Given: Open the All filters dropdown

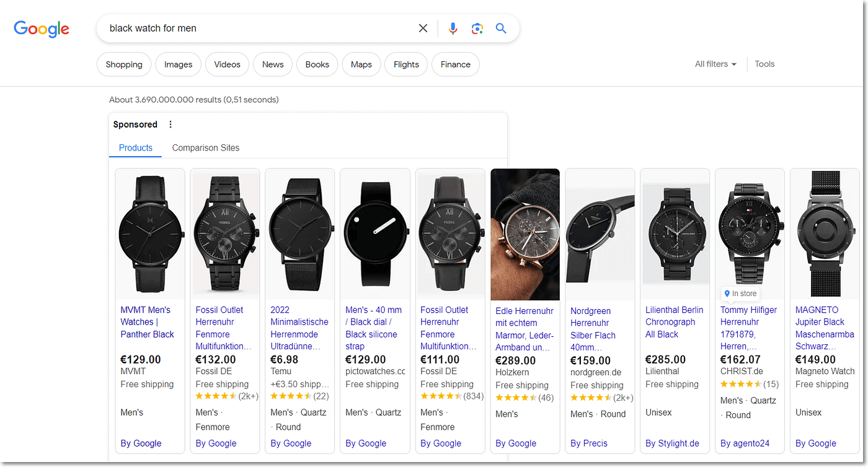Looking at the screenshot, I should pos(715,64).
